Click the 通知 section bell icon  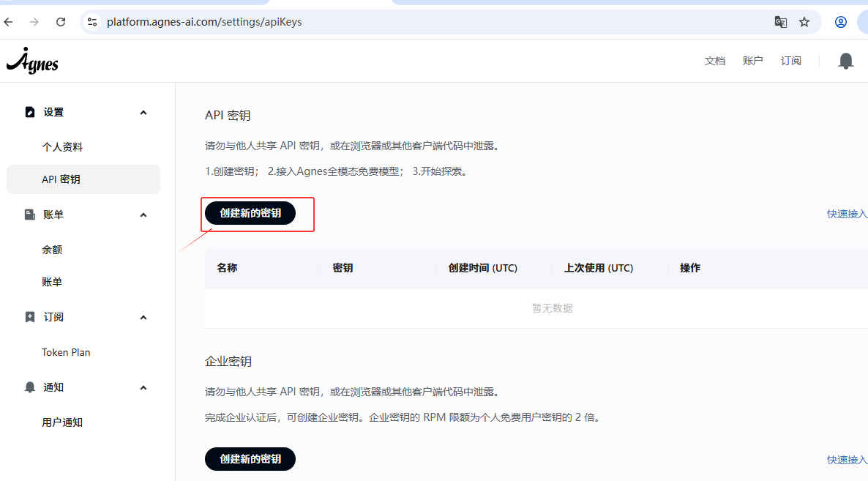(x=30, y=387)
